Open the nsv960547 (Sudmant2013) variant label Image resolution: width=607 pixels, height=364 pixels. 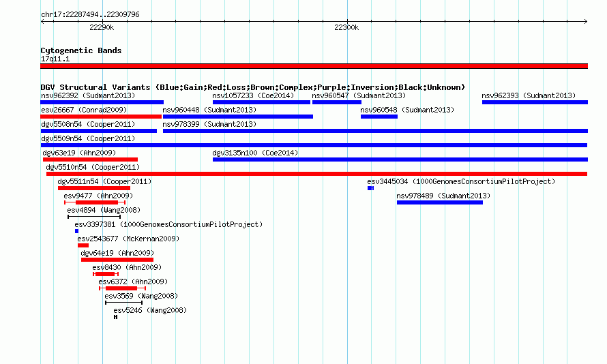[359, 95]
